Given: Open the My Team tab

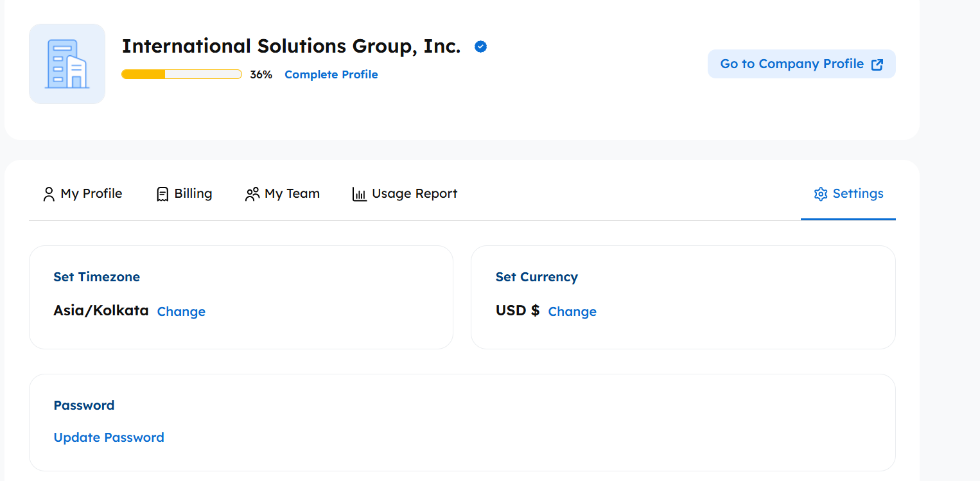Looking at the screenshot, I should pyautogui.click(x=292, y=193).
